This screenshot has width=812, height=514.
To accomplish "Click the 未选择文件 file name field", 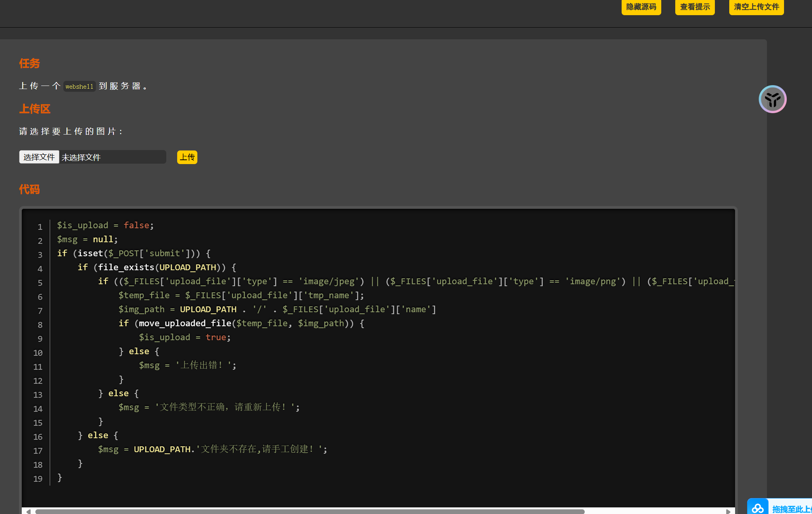I will pos(112,157).
